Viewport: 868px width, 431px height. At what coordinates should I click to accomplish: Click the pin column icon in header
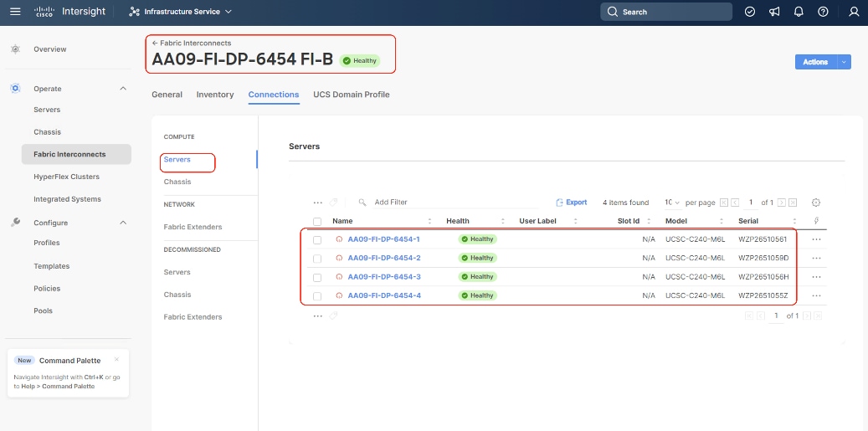(x=816, y=221)
